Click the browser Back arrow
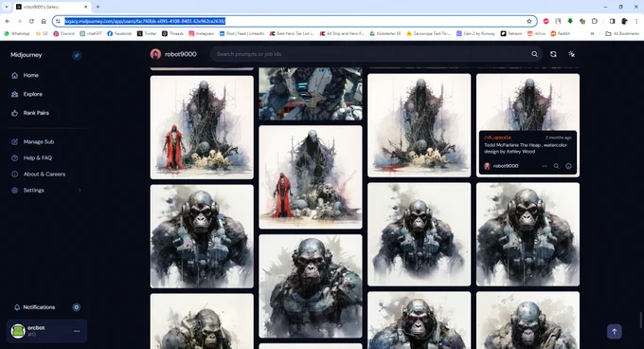This screenshot has height=349, width=644. [x=8, y=21]
